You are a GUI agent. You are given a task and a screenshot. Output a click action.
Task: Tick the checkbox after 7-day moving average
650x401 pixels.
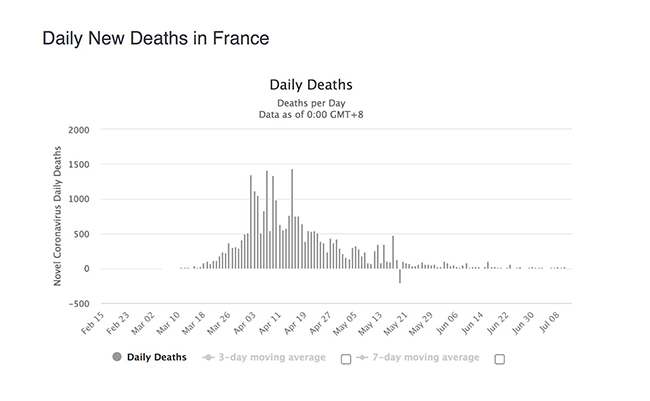tap(499, 359)
